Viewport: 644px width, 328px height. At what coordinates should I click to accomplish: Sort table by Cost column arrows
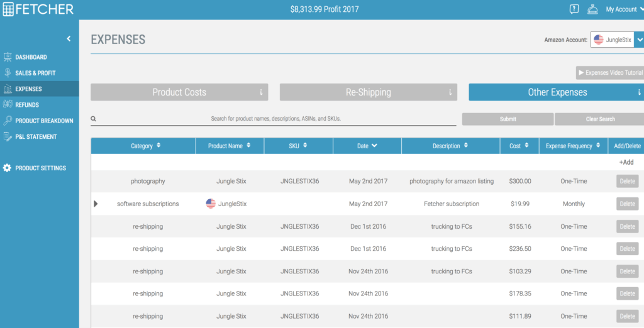(x=526, y=145)
